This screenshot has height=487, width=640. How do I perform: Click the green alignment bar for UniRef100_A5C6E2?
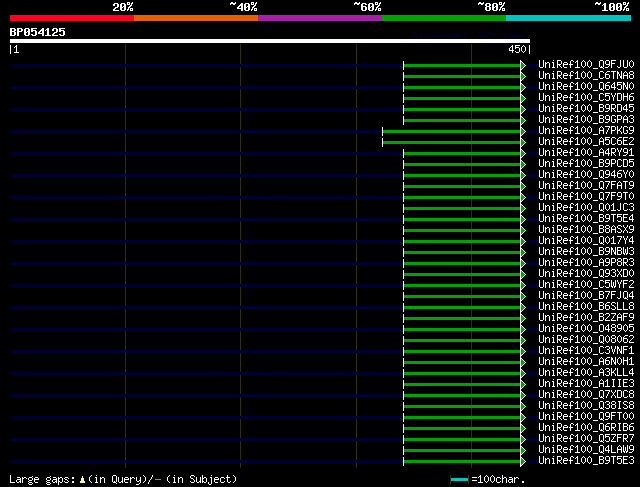[x=451, y=142]
